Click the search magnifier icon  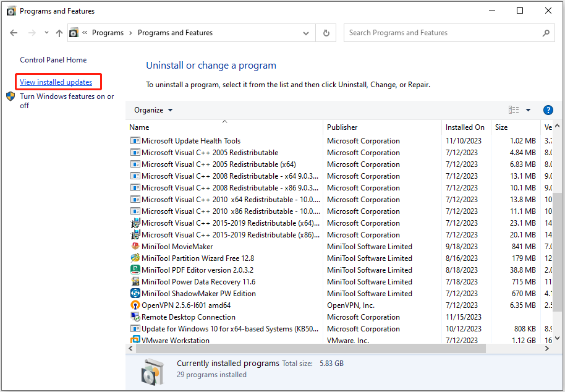(546, 33)
